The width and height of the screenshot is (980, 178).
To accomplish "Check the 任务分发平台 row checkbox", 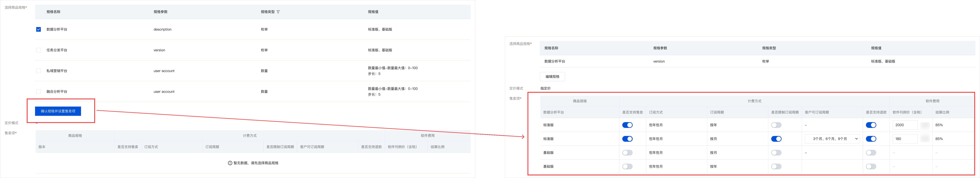I will pyautogui.click(x=38, y=50).
